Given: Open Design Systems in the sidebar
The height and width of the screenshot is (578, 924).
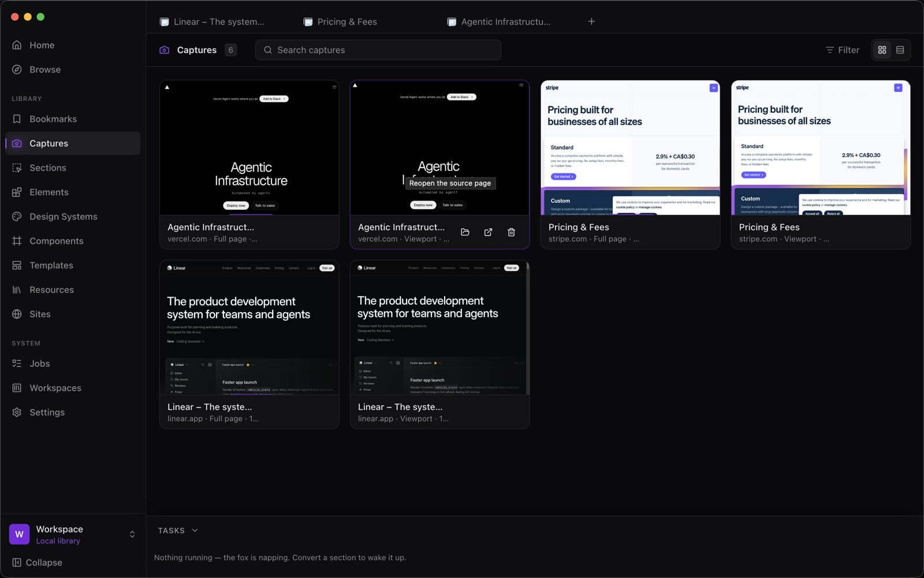Looking at the screenshot, I should [x=73, y=217].
